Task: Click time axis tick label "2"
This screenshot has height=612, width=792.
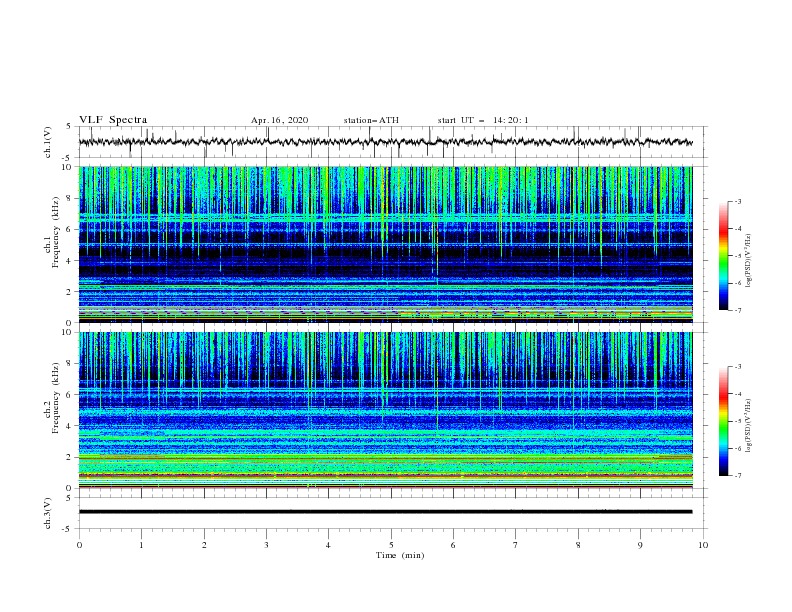Action: (x=204, y=545)
